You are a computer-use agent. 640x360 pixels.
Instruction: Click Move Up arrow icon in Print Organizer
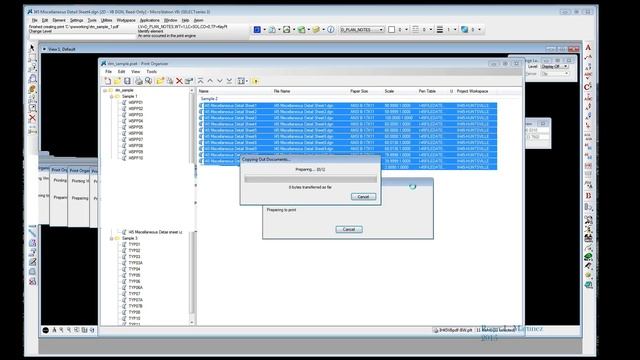[x=210, y=81]
